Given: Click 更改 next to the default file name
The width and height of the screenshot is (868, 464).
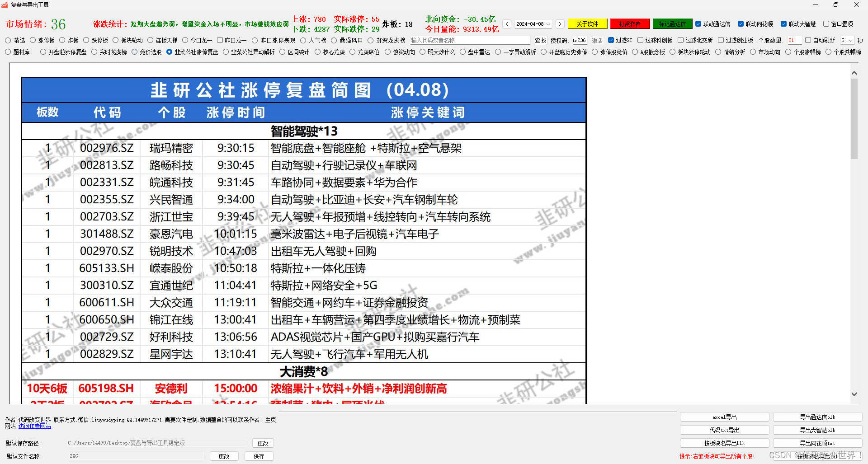Looking at the screenshot, I should coord(224,456).
